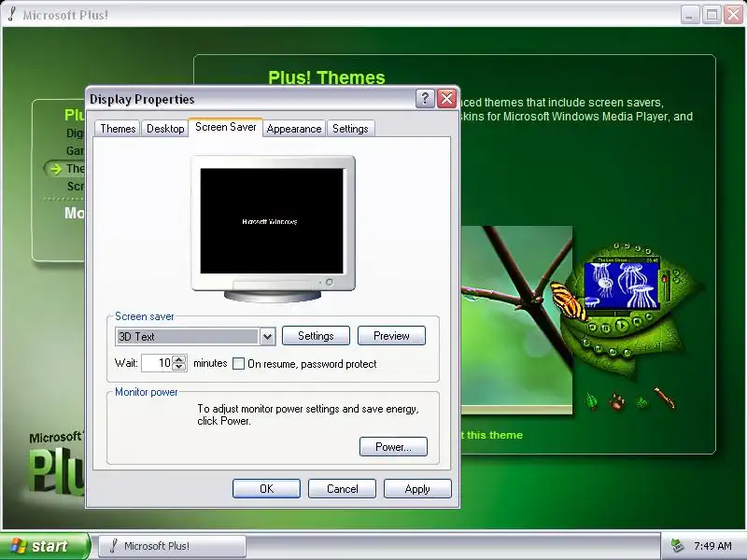Click the green arrow beside Themes item
The image size is (747, 560).
56,169
